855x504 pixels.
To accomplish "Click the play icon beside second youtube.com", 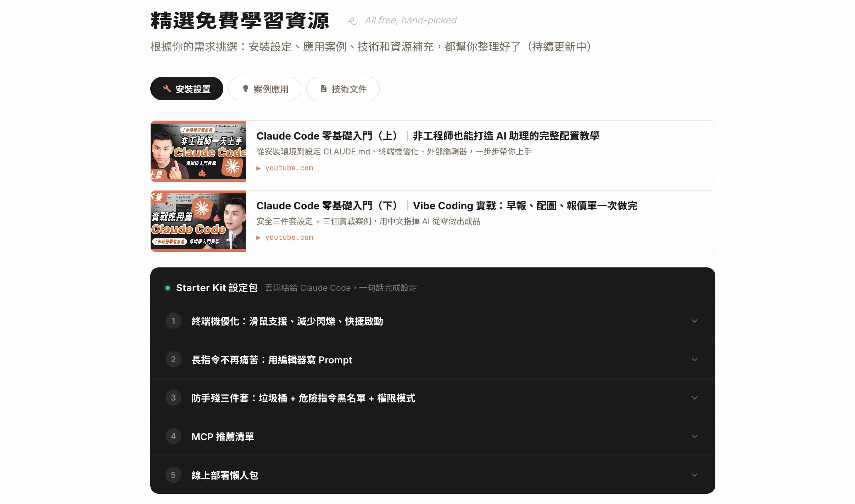I will click(259, 238).
